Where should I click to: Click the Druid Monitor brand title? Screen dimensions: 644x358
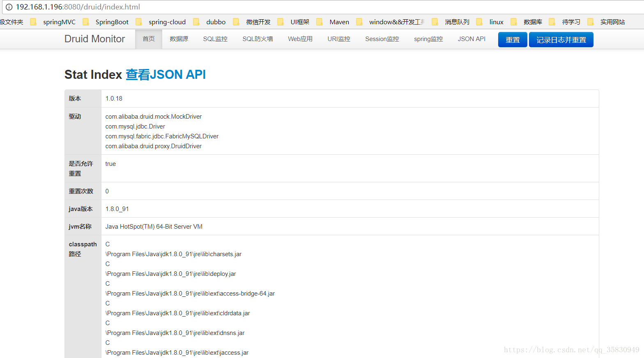(95, 39)
